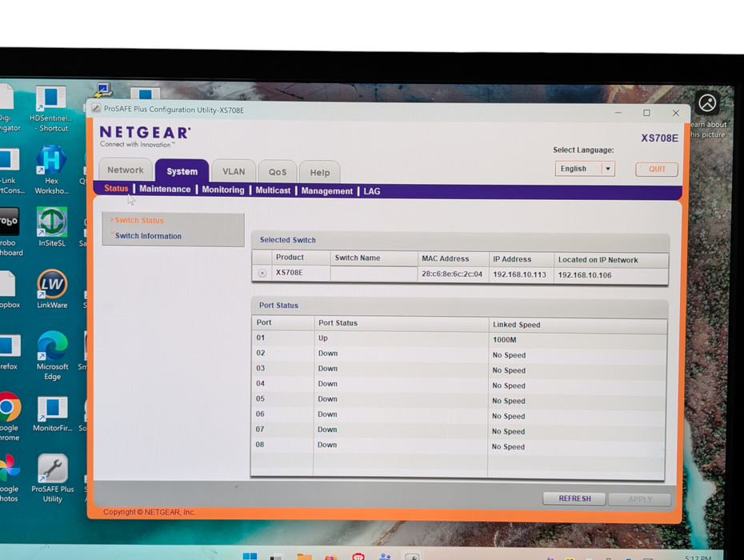Click the REFRESH button

point(574,498)
